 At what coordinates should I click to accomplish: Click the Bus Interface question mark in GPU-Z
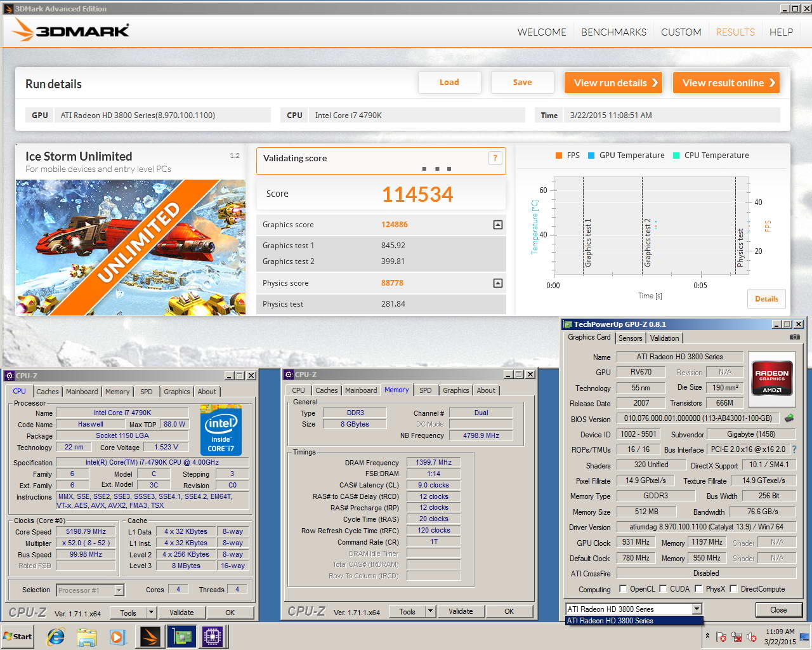point(794,449)
